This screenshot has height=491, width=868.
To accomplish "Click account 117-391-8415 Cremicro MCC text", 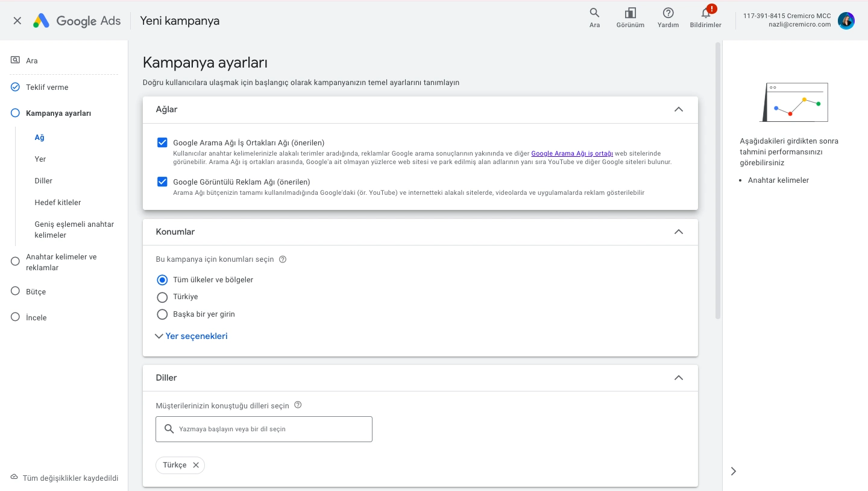I will (x=787, y=16).
